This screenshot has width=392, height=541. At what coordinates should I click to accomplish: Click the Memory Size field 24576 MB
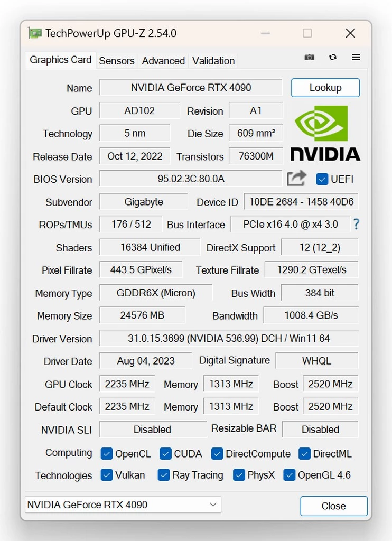[142, 315]
